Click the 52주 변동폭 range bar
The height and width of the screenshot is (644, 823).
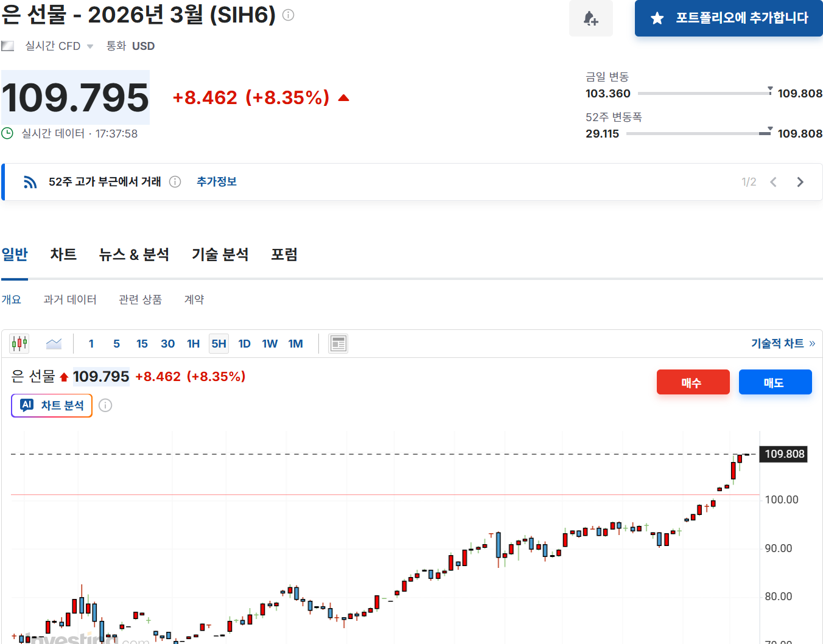698,133
